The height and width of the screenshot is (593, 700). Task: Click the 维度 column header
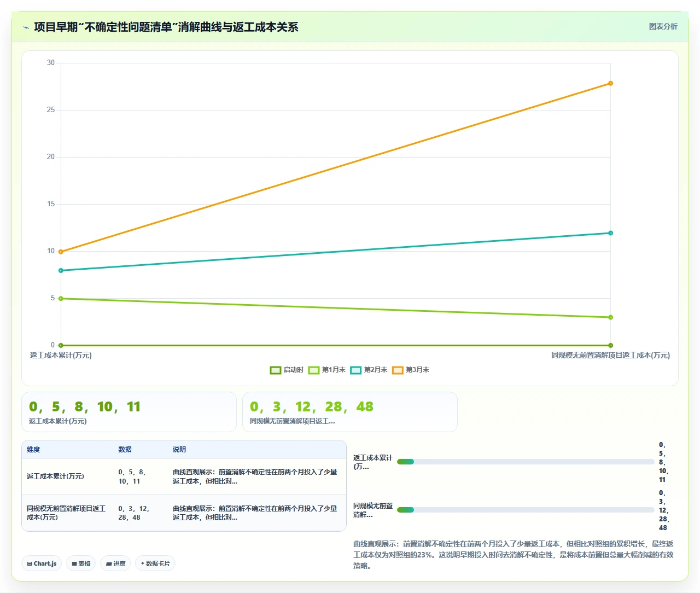pos(33,450)
